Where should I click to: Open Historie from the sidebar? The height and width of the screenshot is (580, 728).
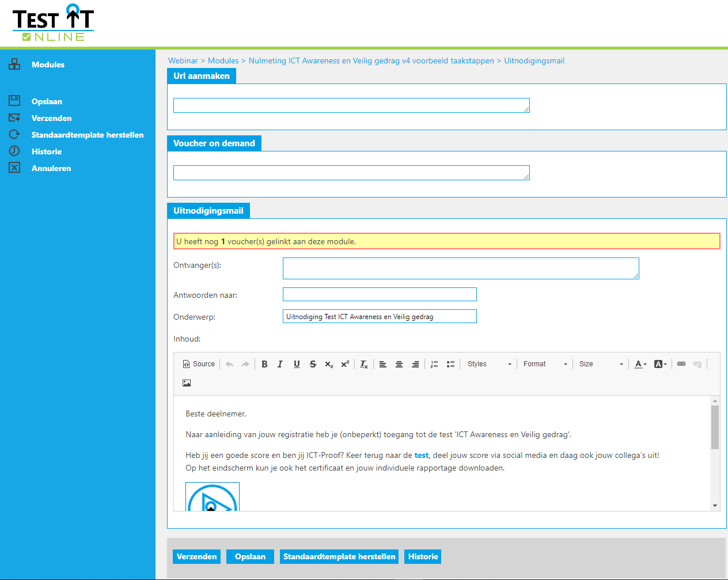47,151
